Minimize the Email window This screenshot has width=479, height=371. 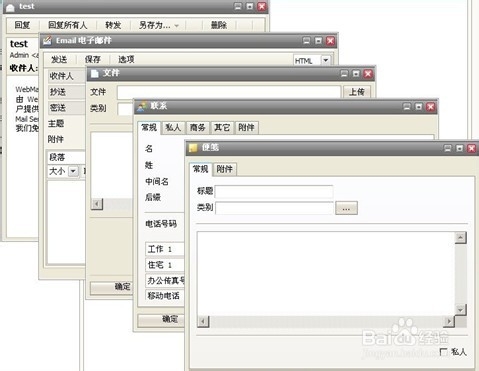306,41
